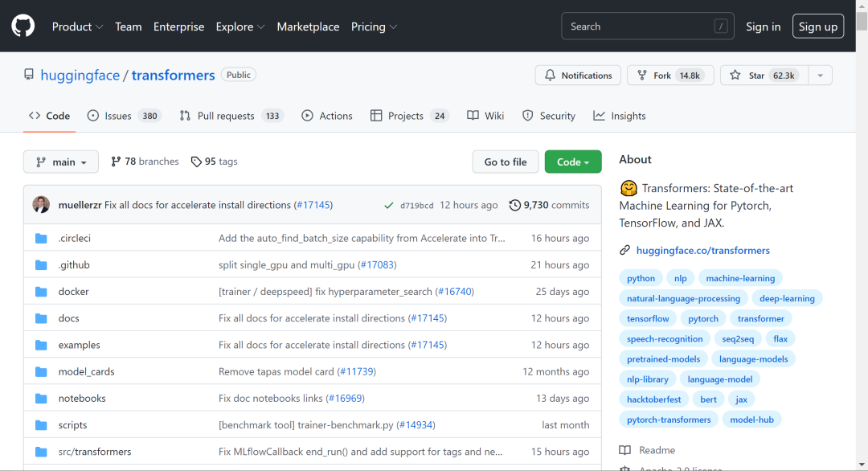
Task: Open the main branch selector dropdown
Action: coord(61,162)
